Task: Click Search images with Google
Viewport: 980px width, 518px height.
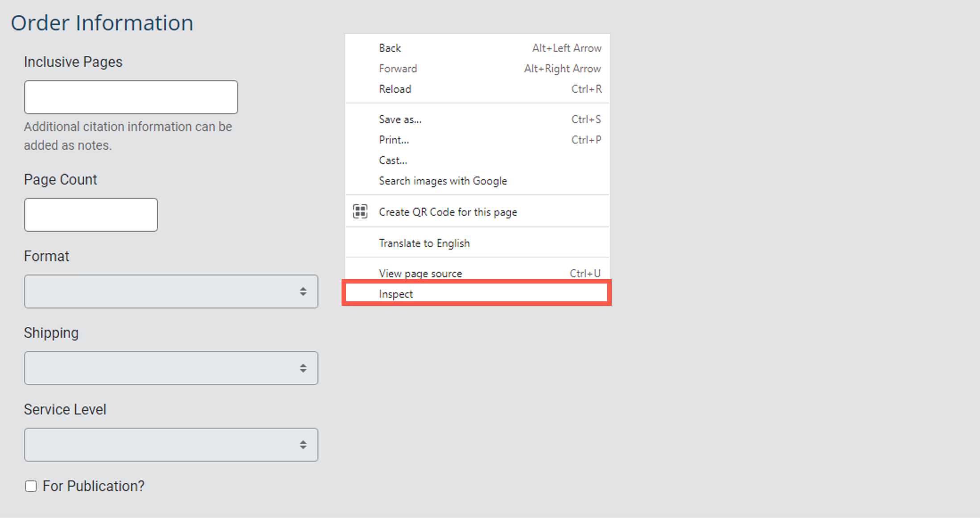Action: click(x=443, y=181)
